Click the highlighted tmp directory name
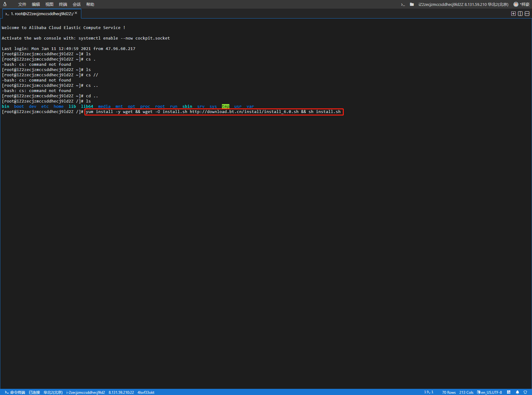 226,106
